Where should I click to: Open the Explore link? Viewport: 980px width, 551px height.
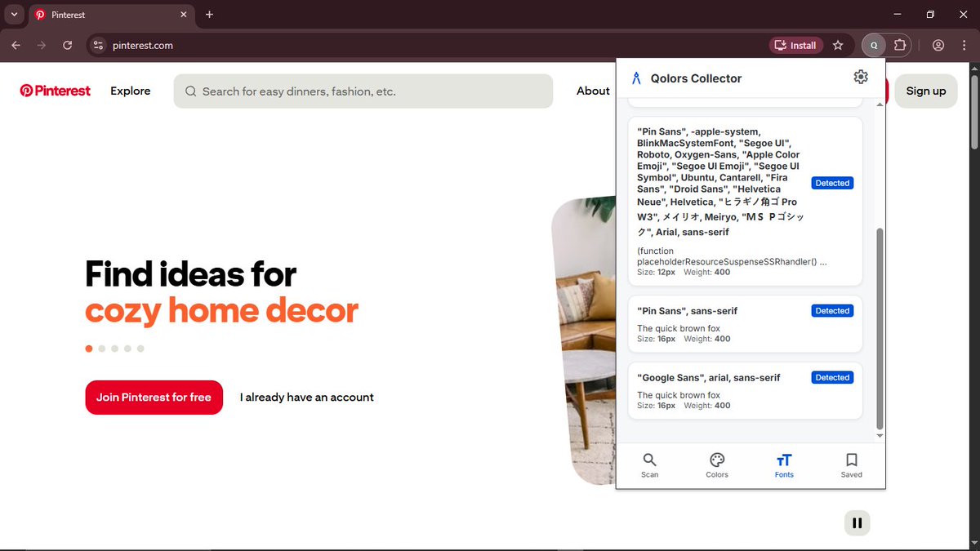click(131, 91)
